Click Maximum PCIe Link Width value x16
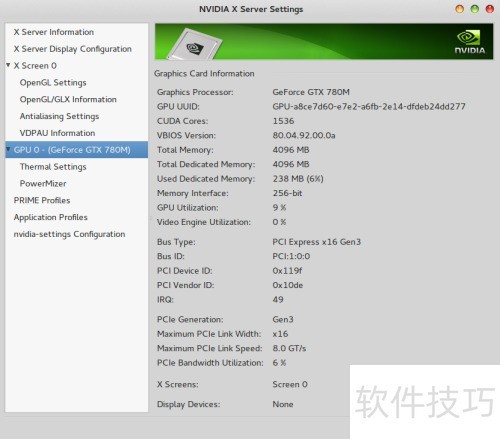The width and height of the screenshot is (500, 439). [x=280, y=334]
